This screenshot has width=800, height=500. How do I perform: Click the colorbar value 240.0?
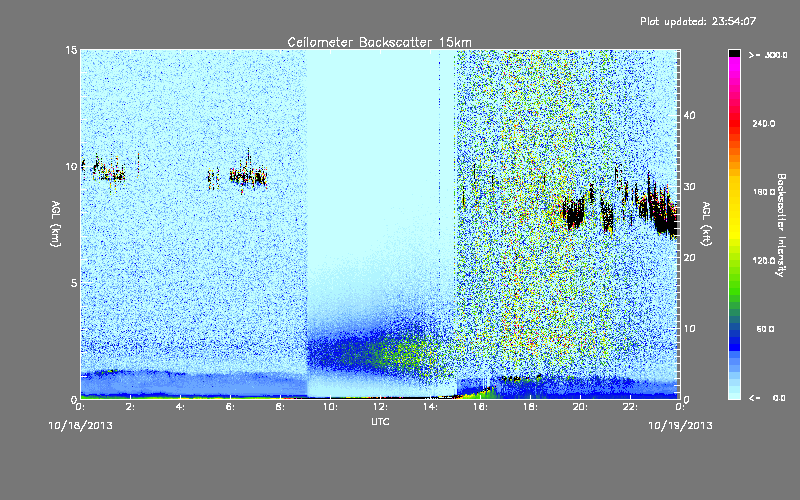coord(764,124)
